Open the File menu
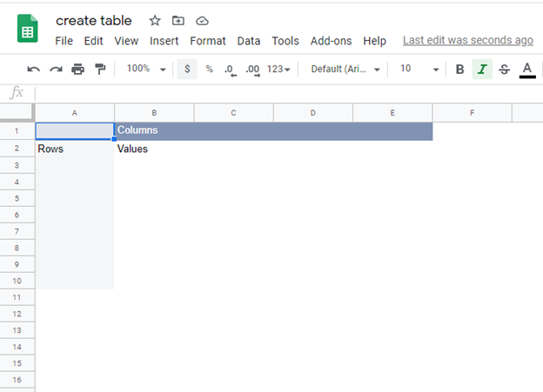 click(64, 41)
